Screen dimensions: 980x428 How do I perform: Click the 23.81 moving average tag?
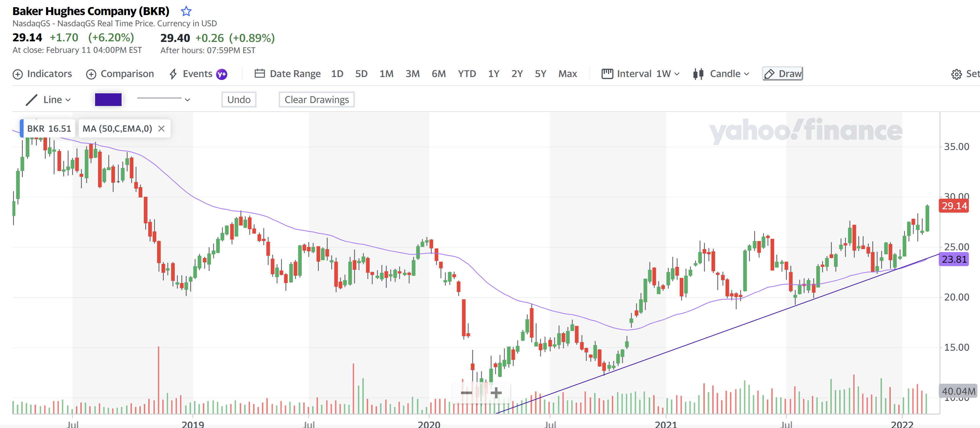pos(954,259)
